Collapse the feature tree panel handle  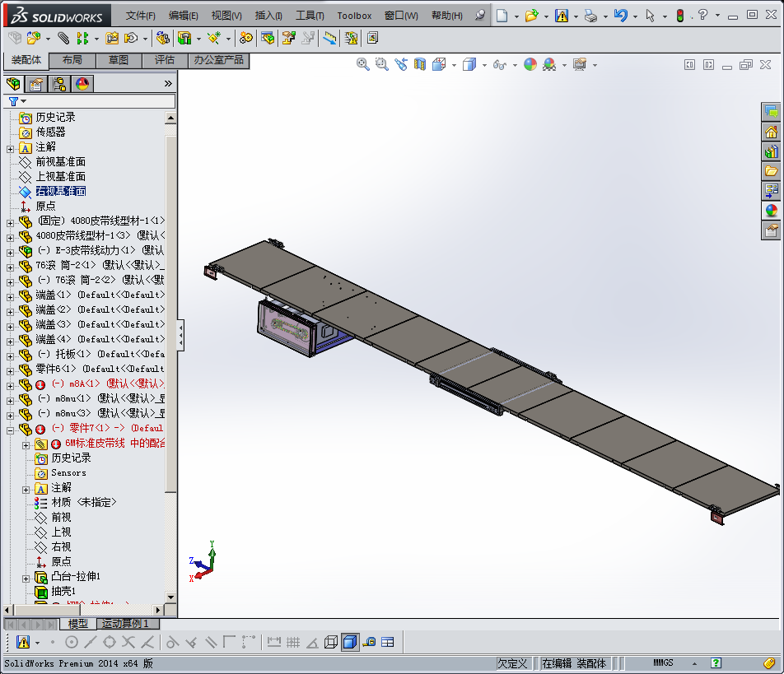click(180, 335)
